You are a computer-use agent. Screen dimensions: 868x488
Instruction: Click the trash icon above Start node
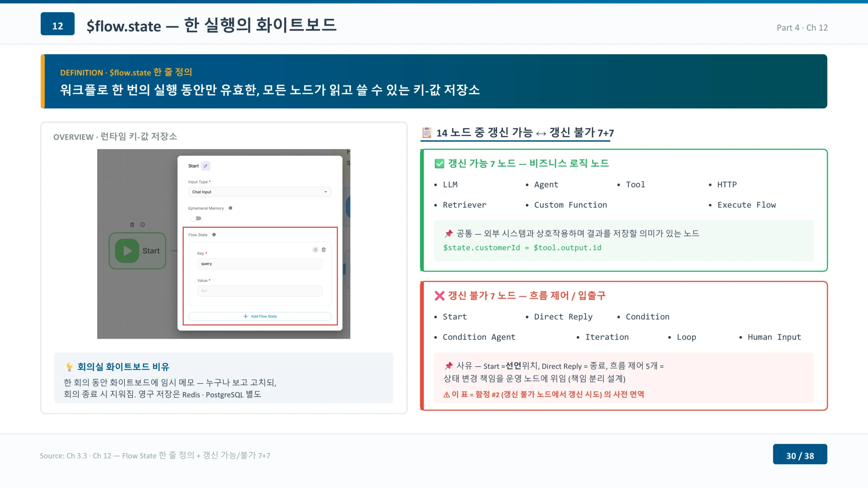[132, 225]
